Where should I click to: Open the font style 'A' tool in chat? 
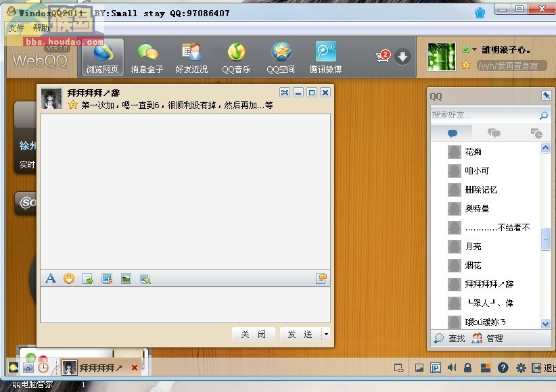click(51, 278)
